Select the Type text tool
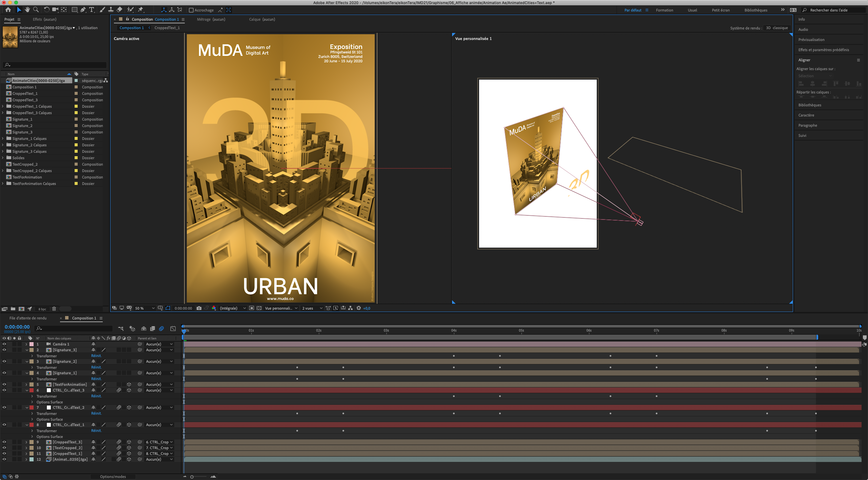The height and width of the screenshot is (480, 868). pos(92,10)
